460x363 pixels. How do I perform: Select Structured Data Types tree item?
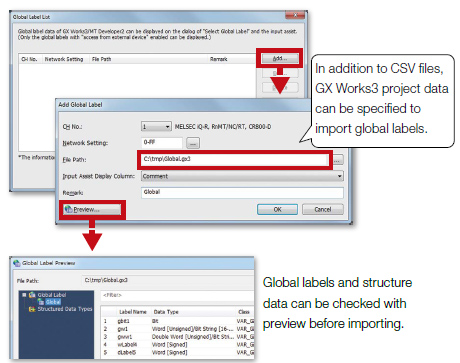[65, 309]
